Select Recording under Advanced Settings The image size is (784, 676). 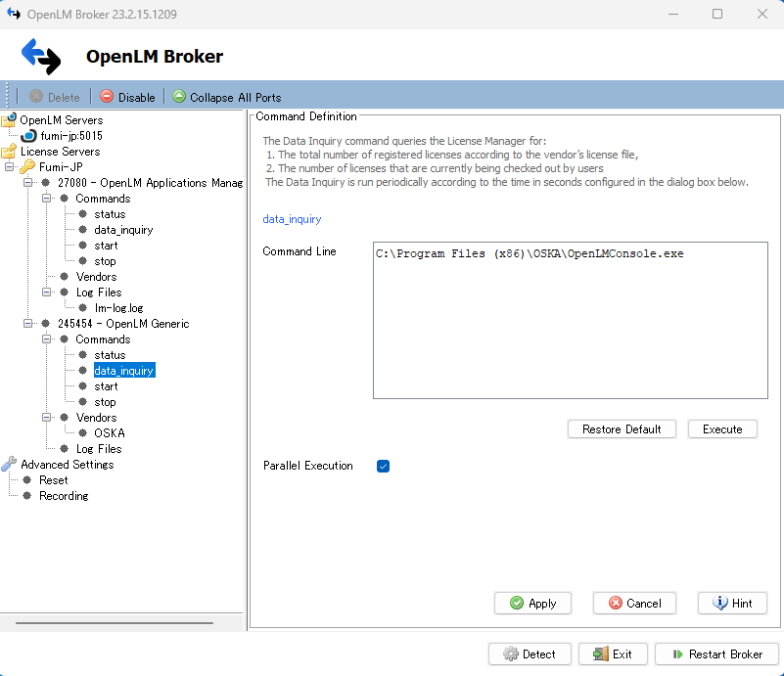64,496
